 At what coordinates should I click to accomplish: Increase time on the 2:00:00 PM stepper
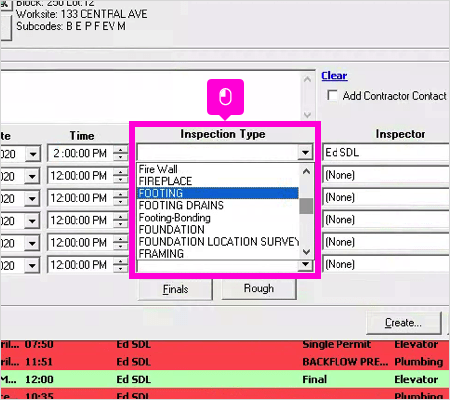[120, 150]
